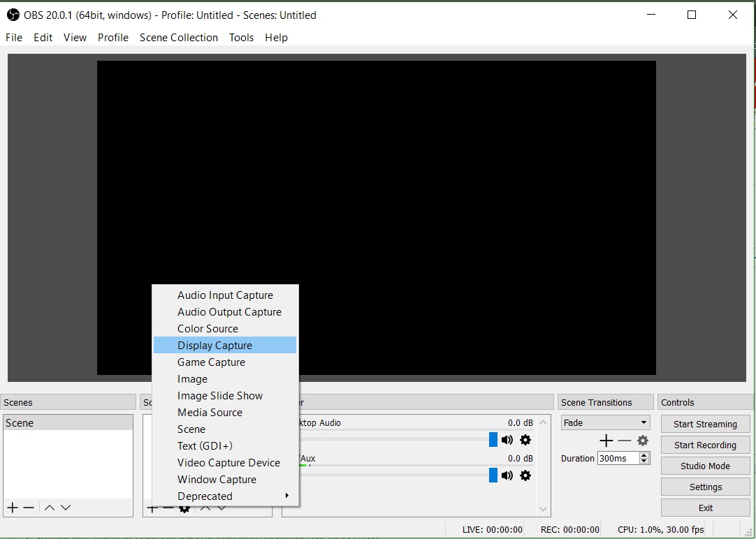Open Desktop Audio settings gear in the mixer
The image size is (756, 539).
click(525, 440)
